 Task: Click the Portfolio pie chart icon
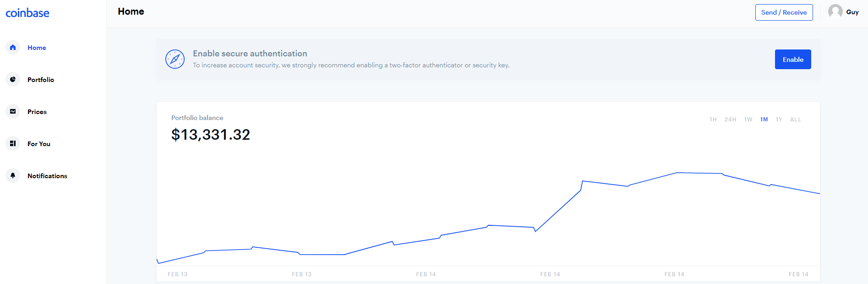point(13,79)
